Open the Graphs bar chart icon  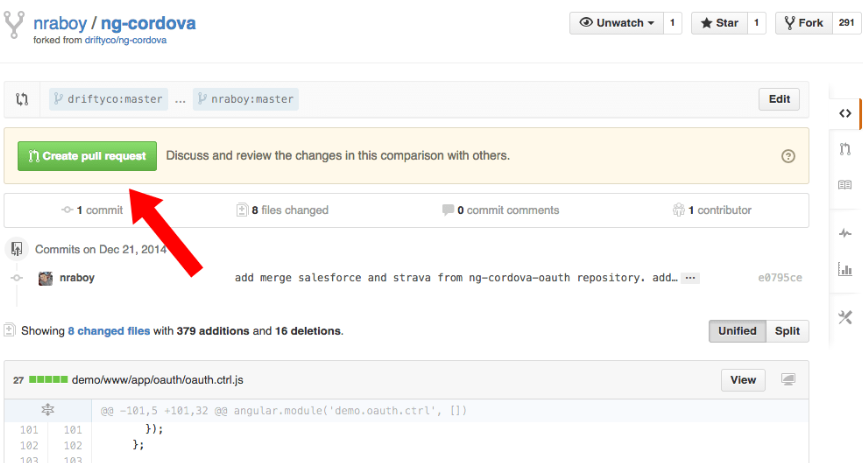pos(845,269)
